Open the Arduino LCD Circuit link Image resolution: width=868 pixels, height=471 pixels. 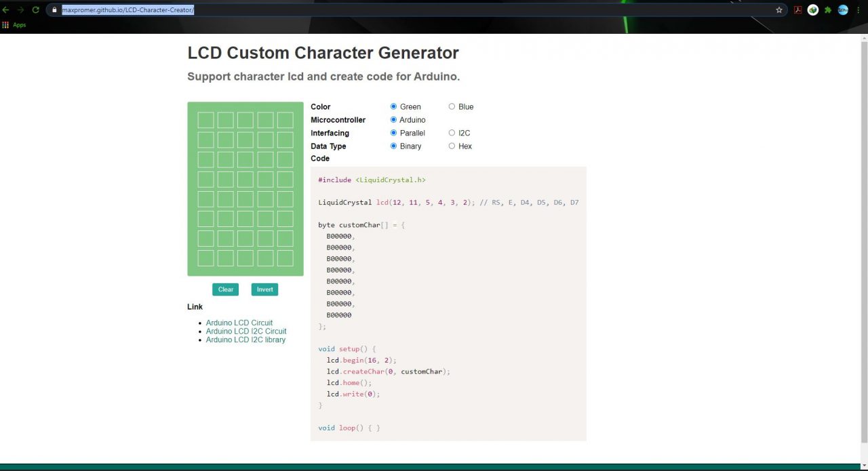tap(239, 323)
